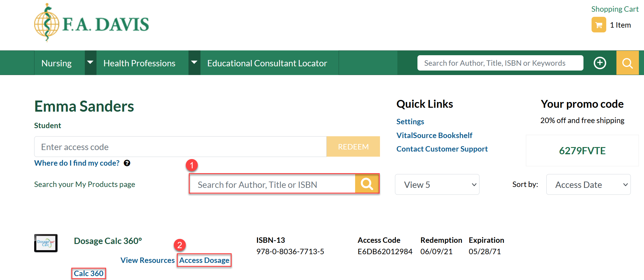Open the VitalSource Bookshelf link
The width and height of the screenshot is (644, 280).
[434, 135]
